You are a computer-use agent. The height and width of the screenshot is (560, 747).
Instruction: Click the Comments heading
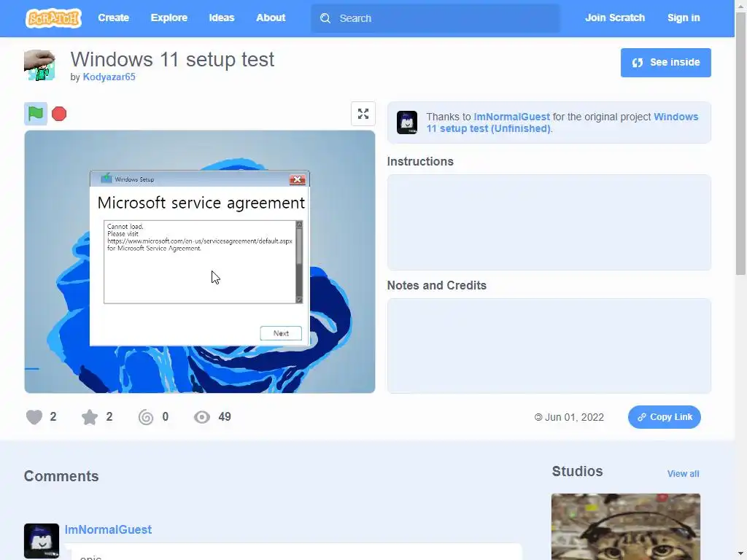tap(61, 476)
